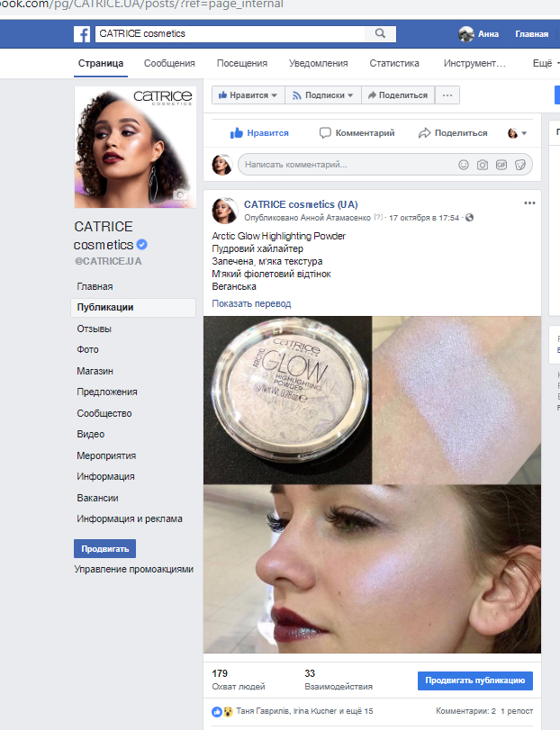The height and width of the screenshot is (730, 560).
Task: Click Комментарии: 2 count
Action: [465, 711]
